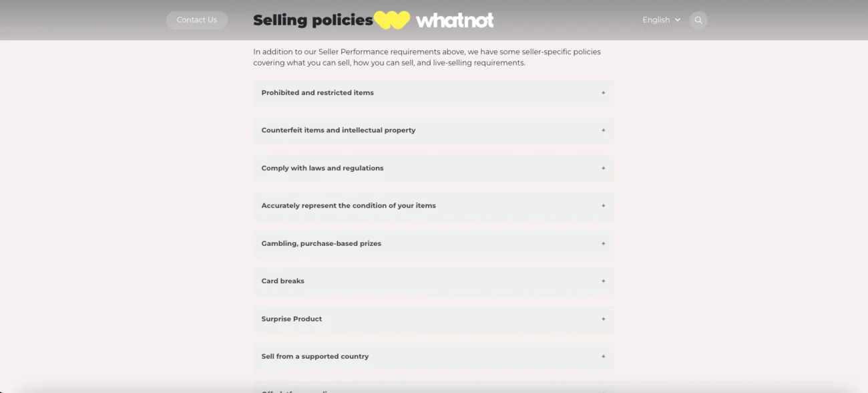This screenshot has height=393, width=868.
Task: Click the whatnot wordmark logo
Action: pos(455,21)
